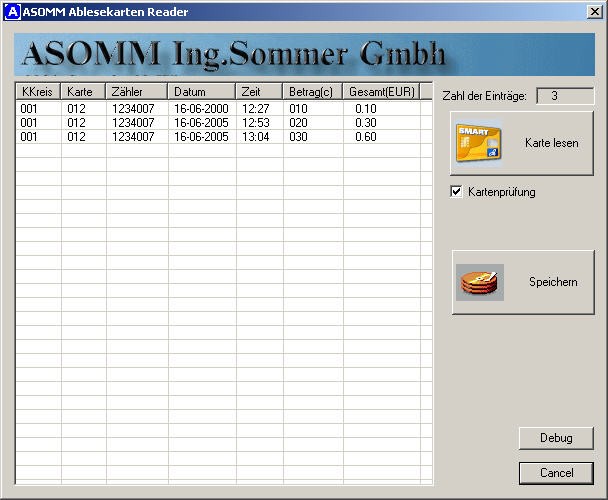608x500 pixels.
Task: Close the ASOMM Ablesekarten Reader window
Action: [594, 12]
